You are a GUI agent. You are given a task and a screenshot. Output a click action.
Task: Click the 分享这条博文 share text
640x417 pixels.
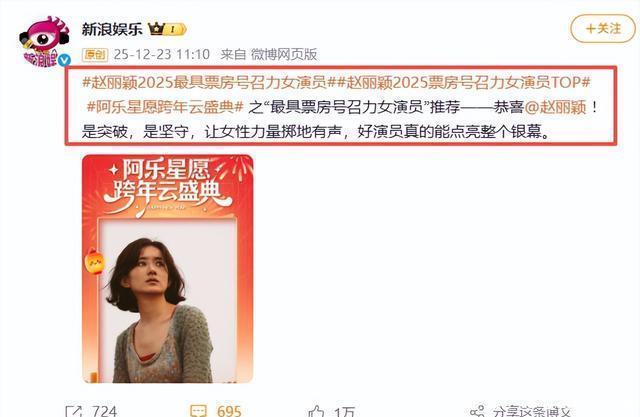[x=532, y=411]
